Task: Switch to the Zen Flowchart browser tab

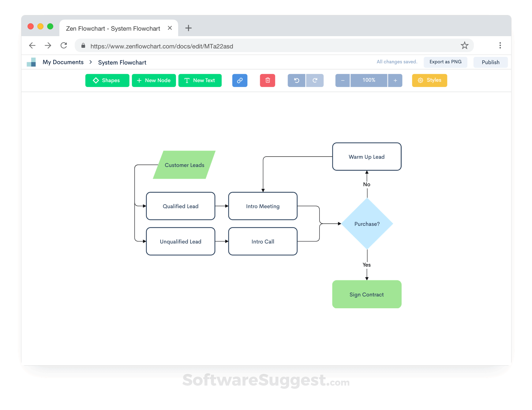Action: coord(113,28)
